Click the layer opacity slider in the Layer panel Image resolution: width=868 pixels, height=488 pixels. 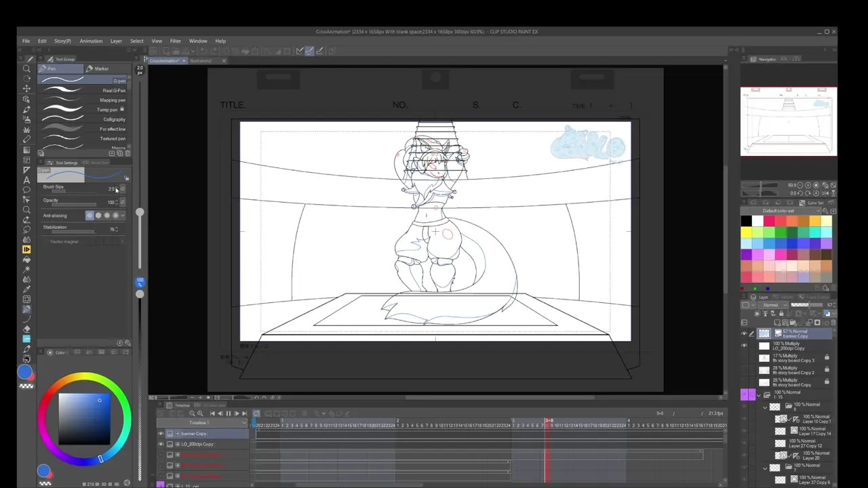806,305
